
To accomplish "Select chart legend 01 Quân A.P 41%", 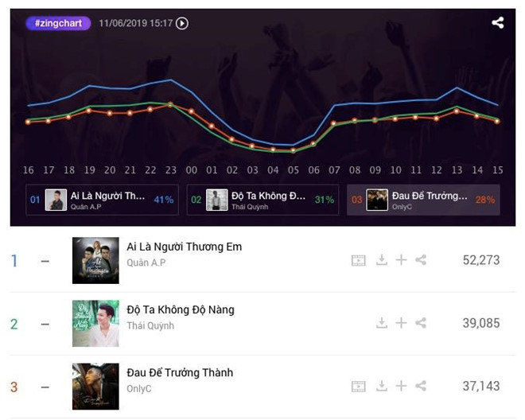I will (x=102, y=200).
